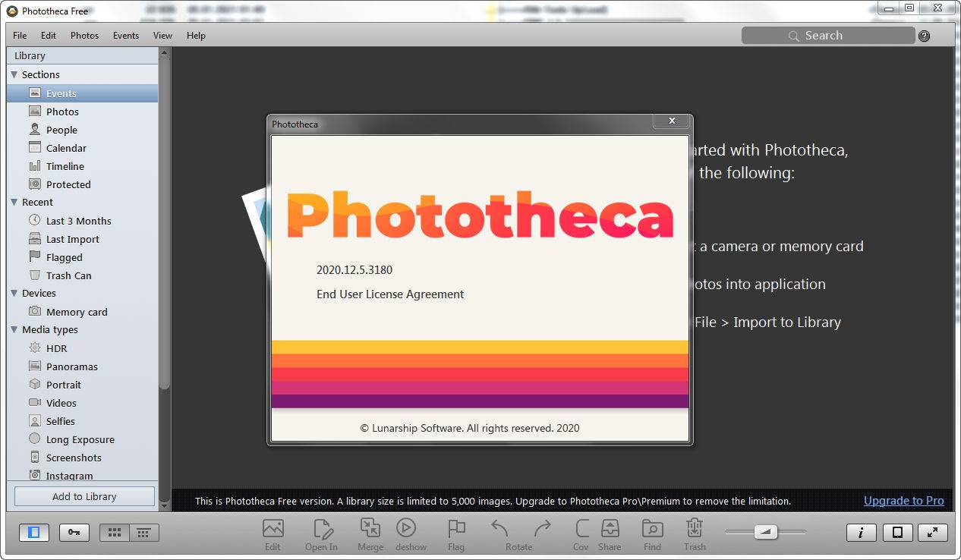Switch to detailed list view

(x=143, y=533)
